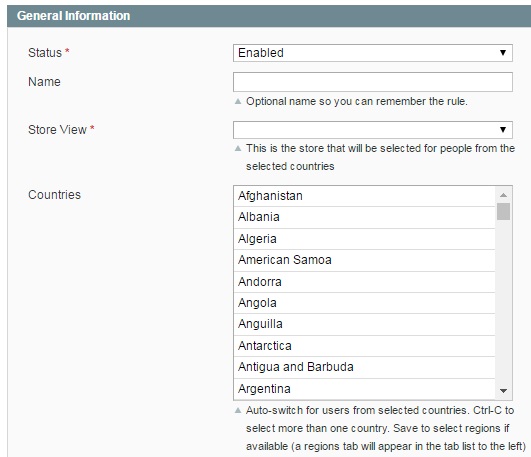
Task: Pick Anguilla from the country list
Action: pos(364,324)
